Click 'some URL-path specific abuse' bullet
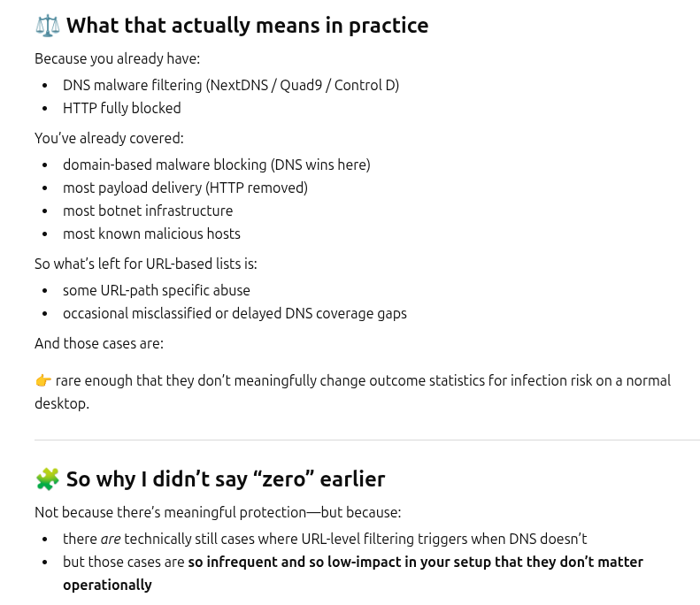 [157, 290]
